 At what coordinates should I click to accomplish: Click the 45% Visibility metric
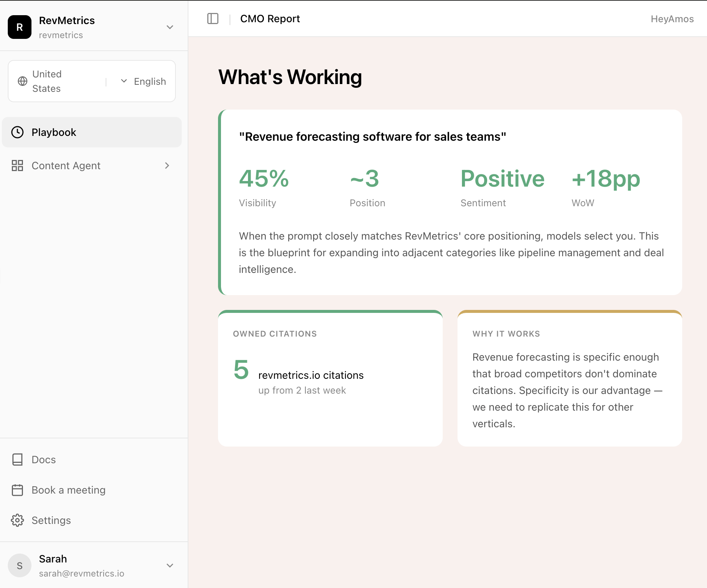pyautogui.click(x=264, y=187)
